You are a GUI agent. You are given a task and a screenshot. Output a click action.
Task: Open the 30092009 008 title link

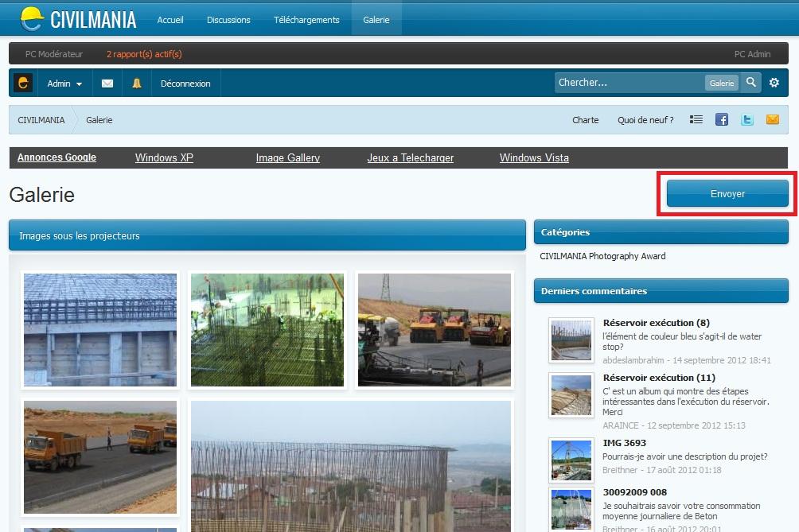[634, 492]
